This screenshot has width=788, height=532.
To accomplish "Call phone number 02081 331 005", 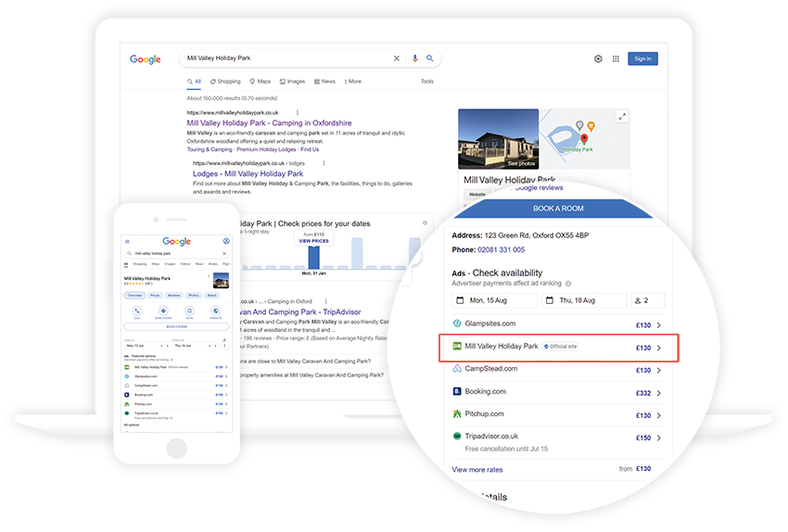I will [501, 249].
